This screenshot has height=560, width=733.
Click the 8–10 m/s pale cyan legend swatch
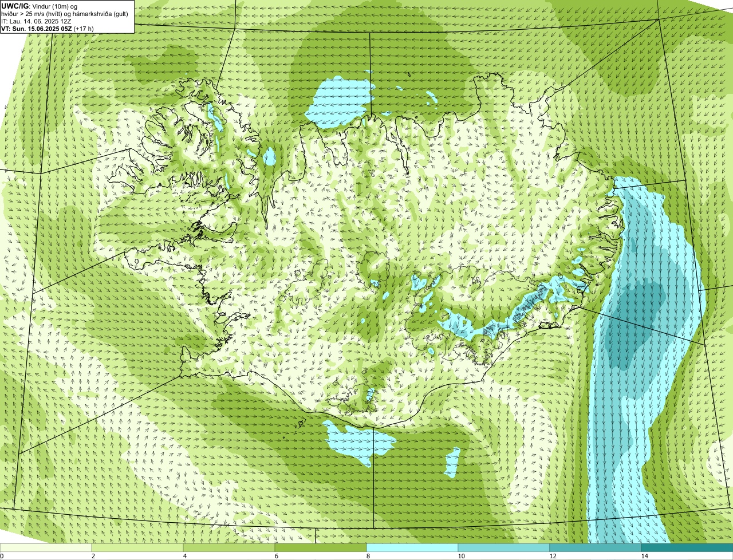(x=412, y=547)
